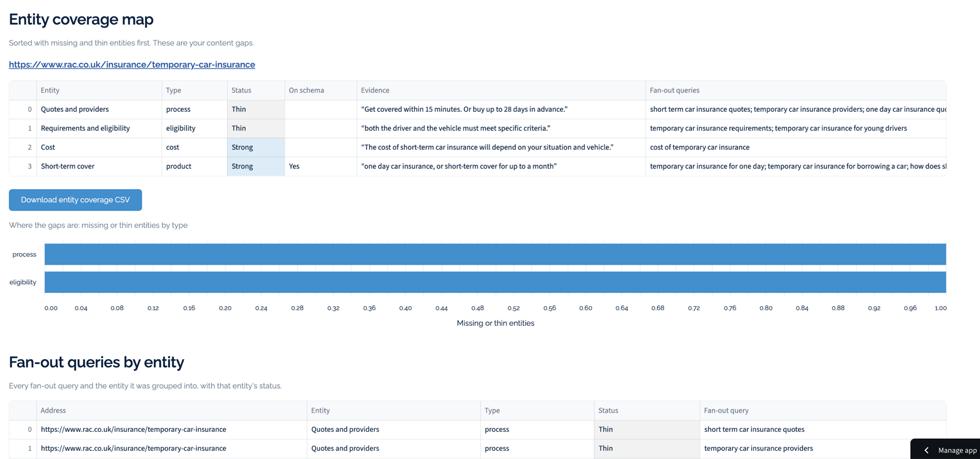Click Download entity coverage CSV button
Image resolution: width=980 pixels, height=459 pixels.
[76, 200]
